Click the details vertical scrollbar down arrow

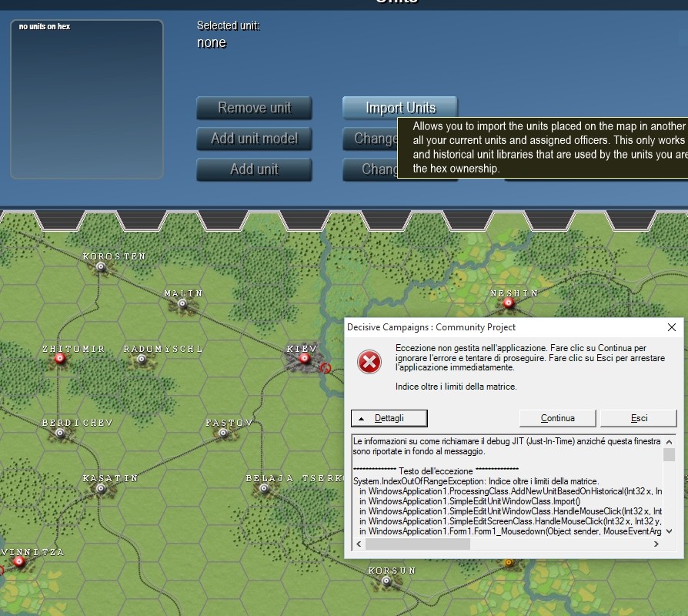(x=669, y=531)
